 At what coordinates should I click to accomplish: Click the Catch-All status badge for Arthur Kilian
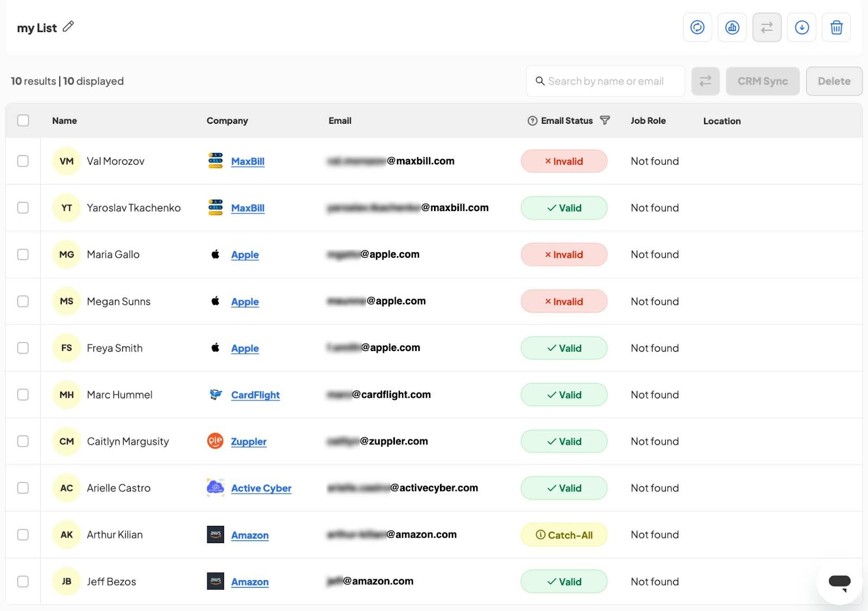coord(564,535)
